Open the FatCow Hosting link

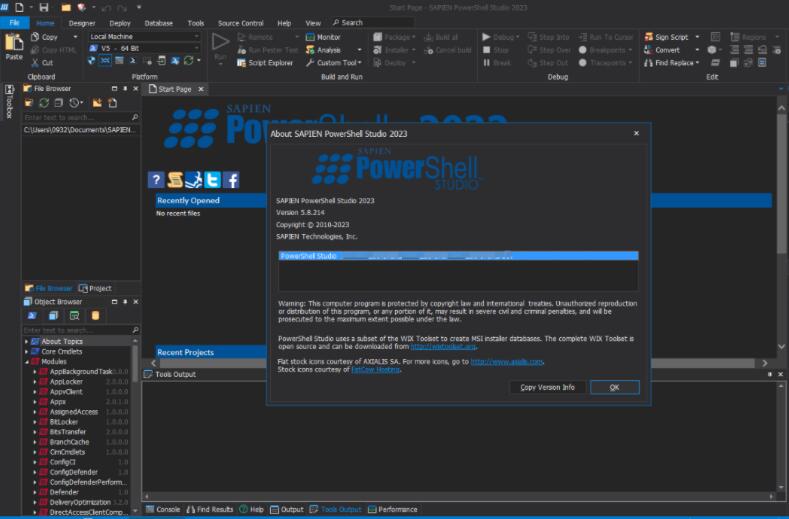click(x=375, y=369)
